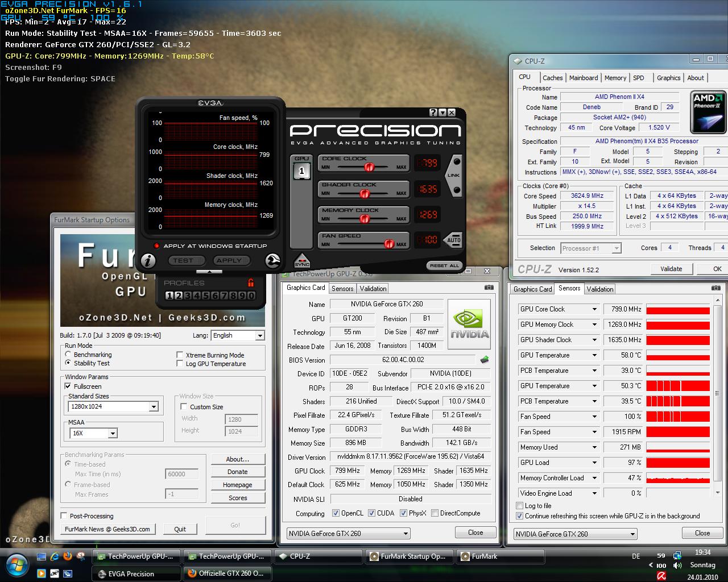Check Log to file in GPU-Z sensors

519,506
